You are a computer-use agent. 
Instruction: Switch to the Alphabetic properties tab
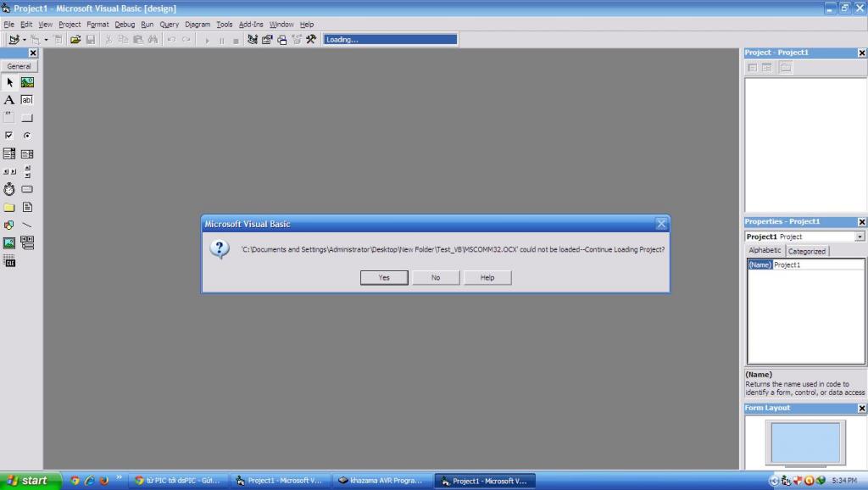pyautogui.click(x=765, y=250)
